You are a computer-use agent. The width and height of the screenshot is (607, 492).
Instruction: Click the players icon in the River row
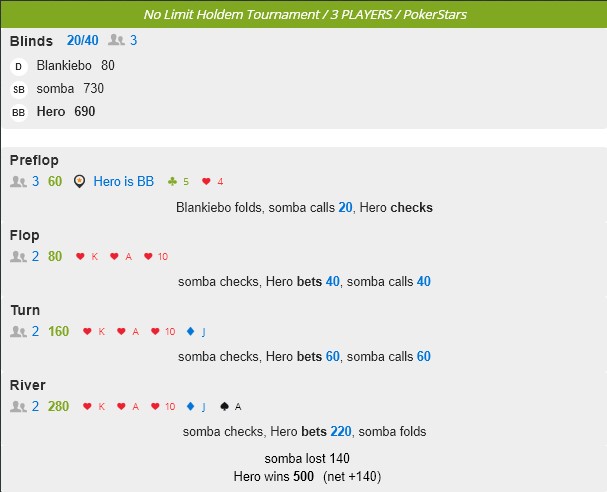click(x=18, y=406)
